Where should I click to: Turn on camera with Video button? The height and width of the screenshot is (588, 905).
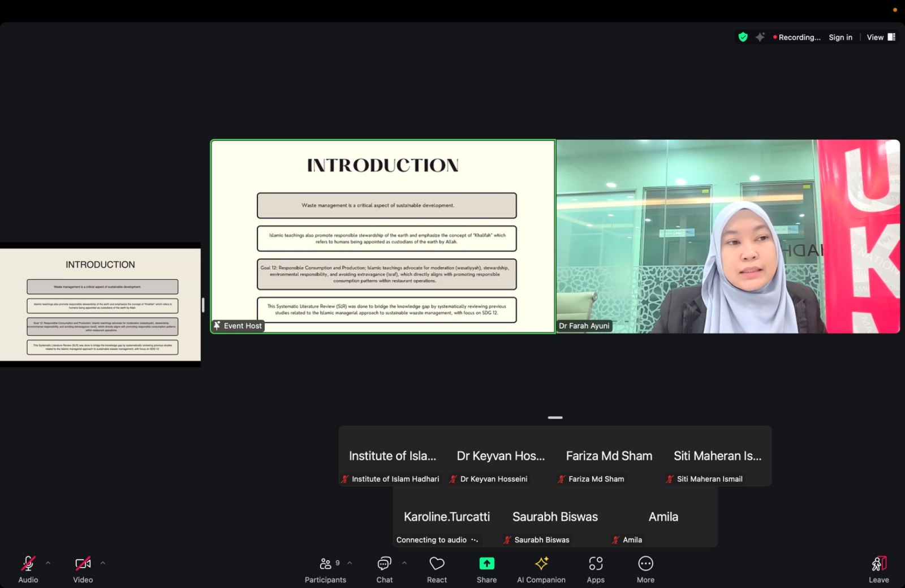(83, 569)
